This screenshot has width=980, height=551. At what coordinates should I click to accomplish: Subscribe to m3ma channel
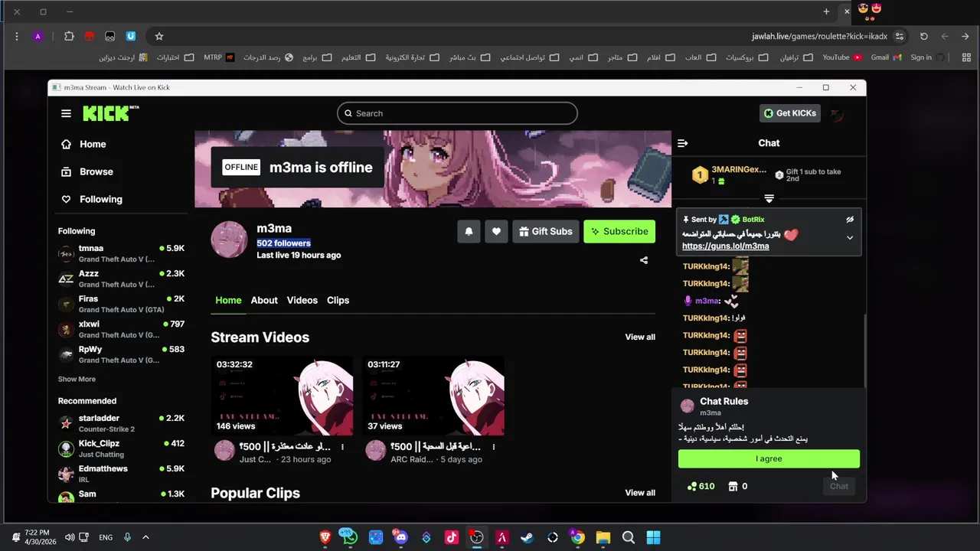coord(619,231)
